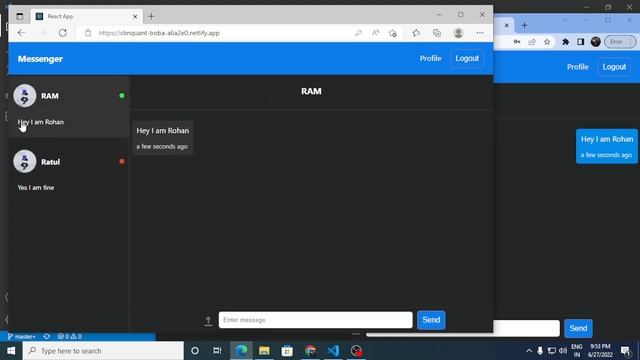
Task: Log out from front Messenger window
Action: [467, 58]
